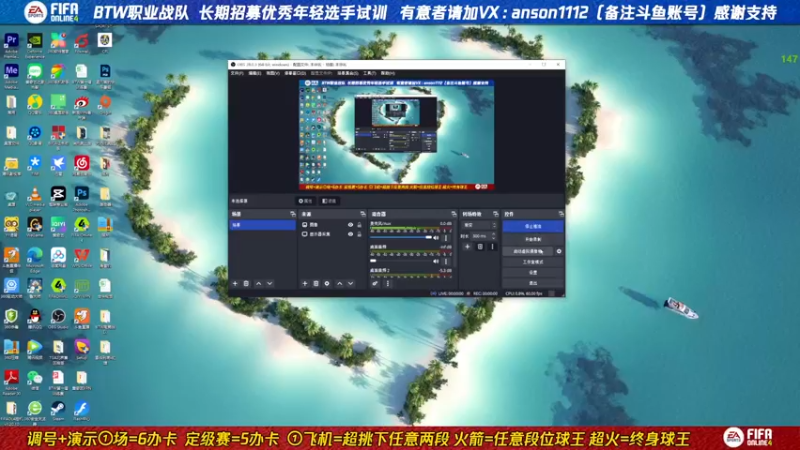800x450 pixels.
Task: Move selected scene down with arrow
Action: [269, 283]
